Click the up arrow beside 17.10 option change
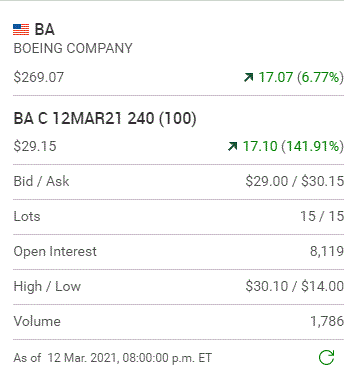 click(x=232, y=146)
